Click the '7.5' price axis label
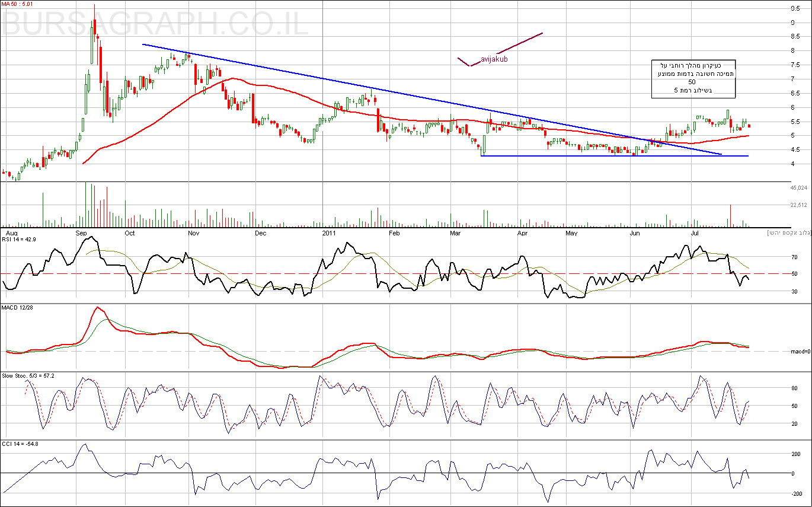The image size is (812, 507). (794, 65)
